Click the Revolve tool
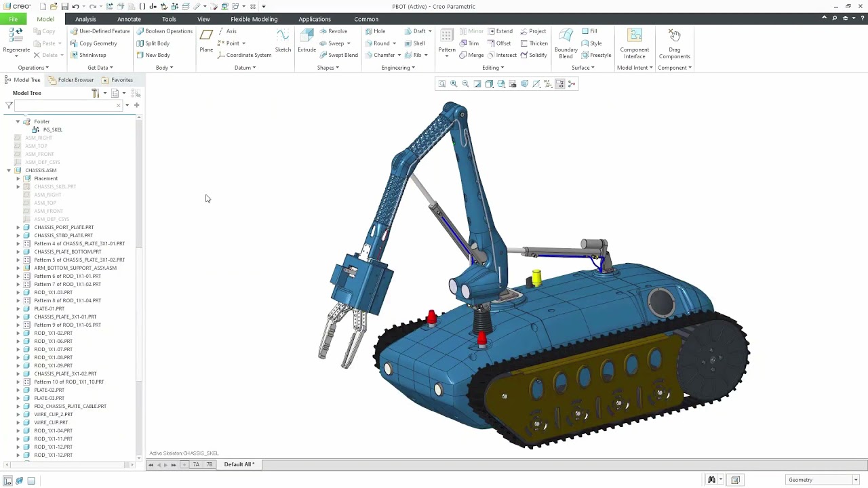The image size is (868, 488). click(333, 31)
